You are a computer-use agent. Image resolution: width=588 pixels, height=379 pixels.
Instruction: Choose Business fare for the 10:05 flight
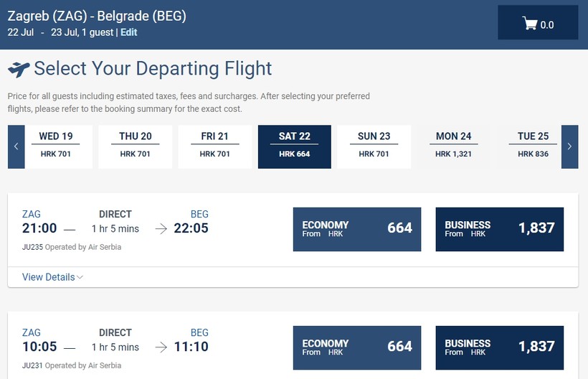tap(500, 348)
